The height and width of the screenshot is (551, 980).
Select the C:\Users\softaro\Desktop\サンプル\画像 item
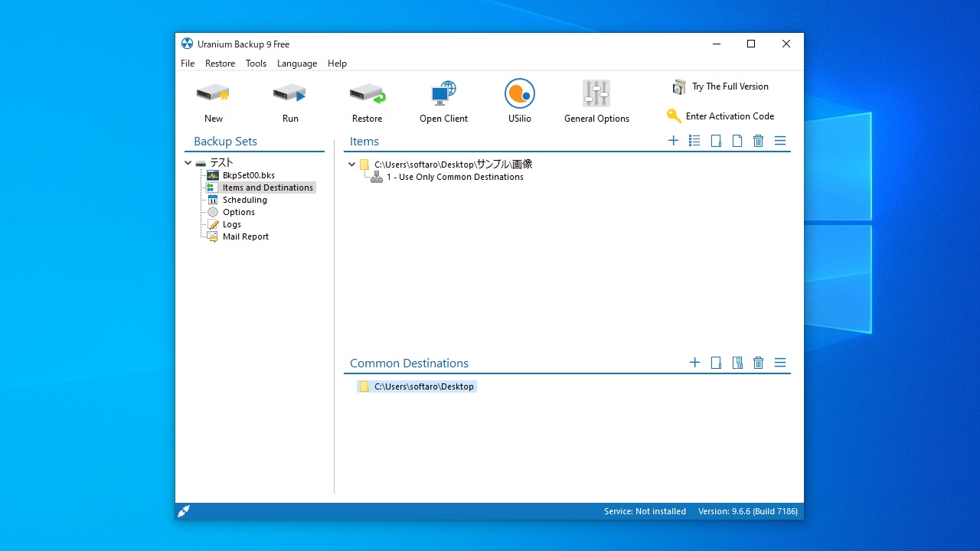pyautogui.click(x=453, y=165)
